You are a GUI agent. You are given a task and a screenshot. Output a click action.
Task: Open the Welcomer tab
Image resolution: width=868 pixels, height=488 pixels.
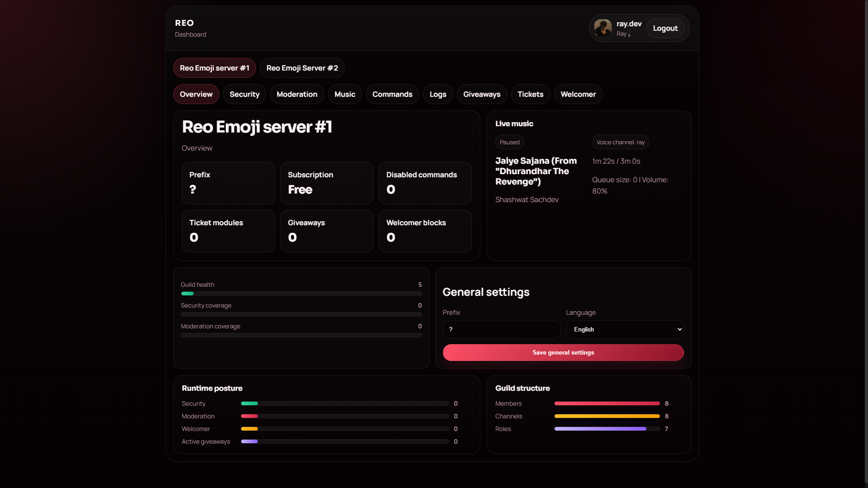tap(578, 94)
